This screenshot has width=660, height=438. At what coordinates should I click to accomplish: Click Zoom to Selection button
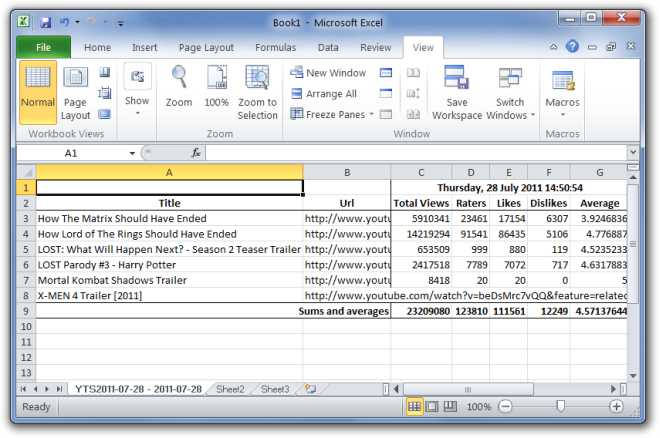tap(258, 93)
